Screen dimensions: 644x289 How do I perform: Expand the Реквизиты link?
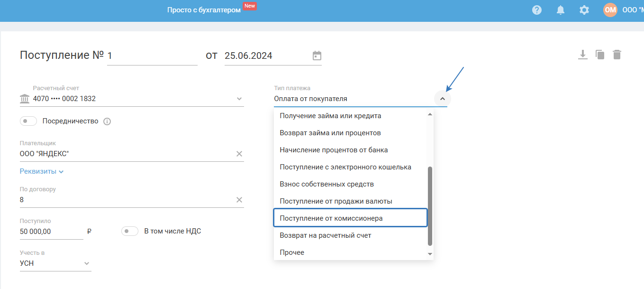click(42, 171)
